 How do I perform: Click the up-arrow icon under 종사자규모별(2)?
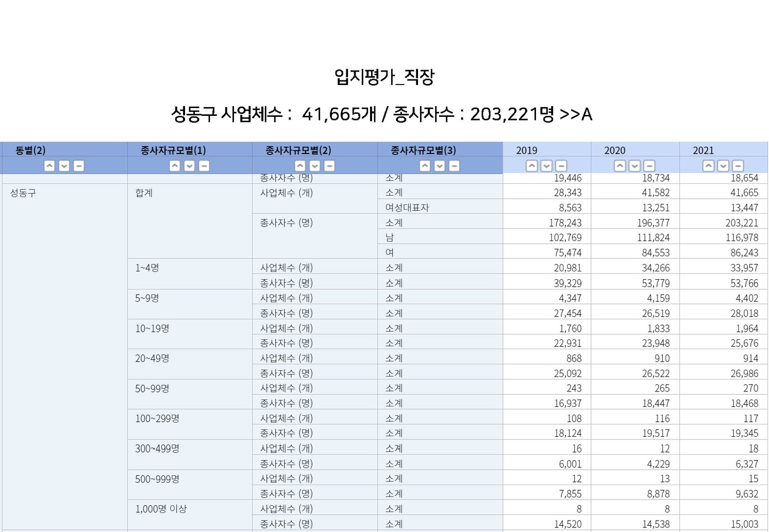point(300,166)
